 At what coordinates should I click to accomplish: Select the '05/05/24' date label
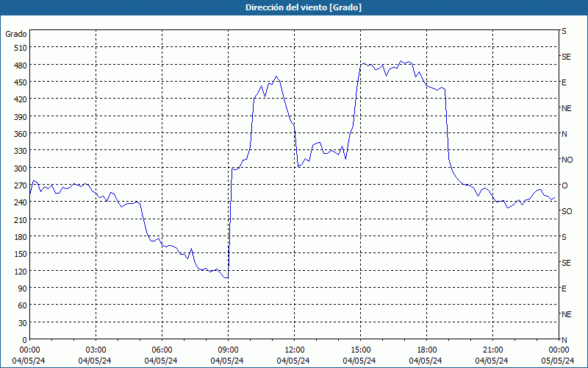pos(558,361)
